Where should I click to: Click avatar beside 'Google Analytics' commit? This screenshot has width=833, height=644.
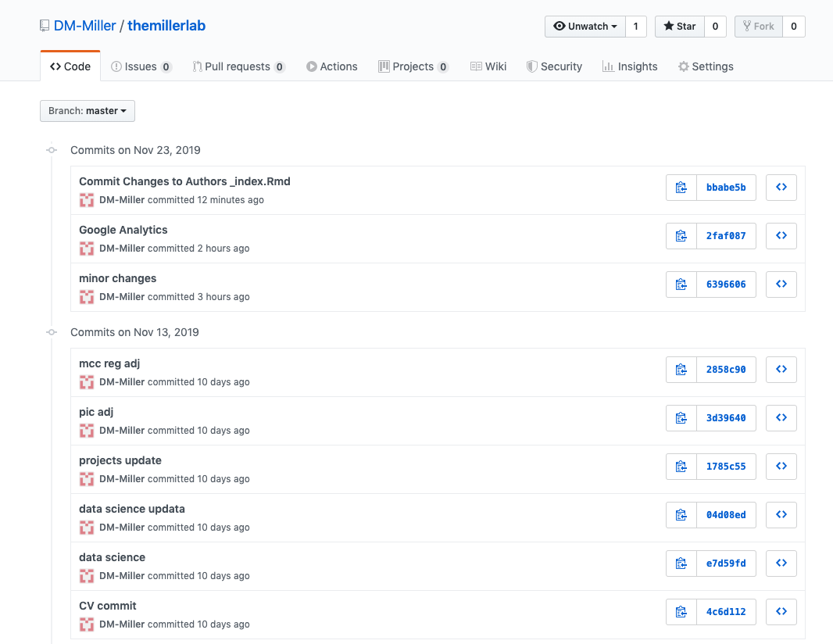[87, 249]
